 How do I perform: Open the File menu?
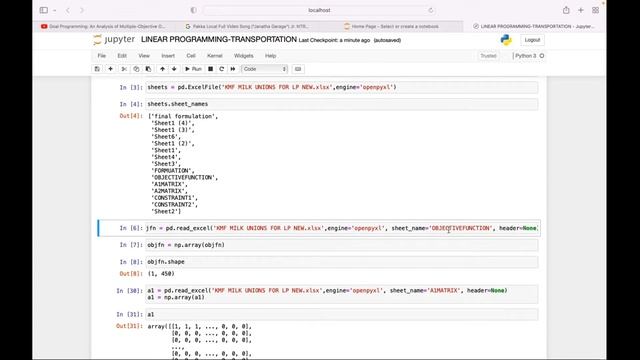pos(102,56)
